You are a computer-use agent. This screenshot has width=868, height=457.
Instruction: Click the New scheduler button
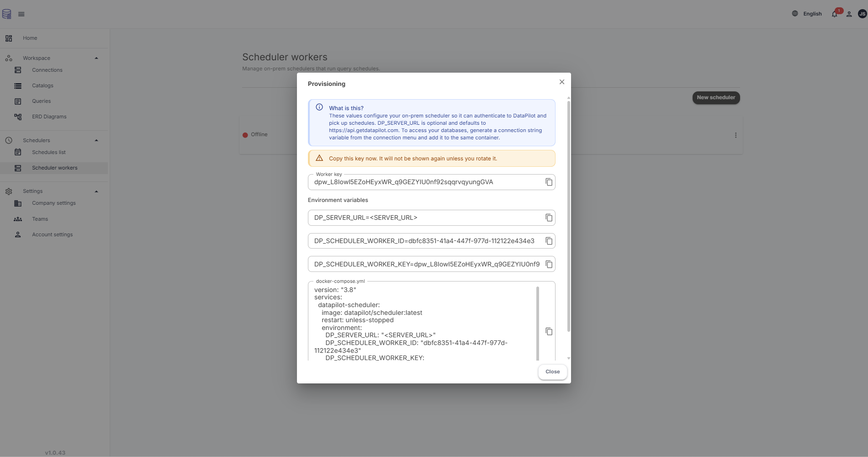tap(716, 97)
